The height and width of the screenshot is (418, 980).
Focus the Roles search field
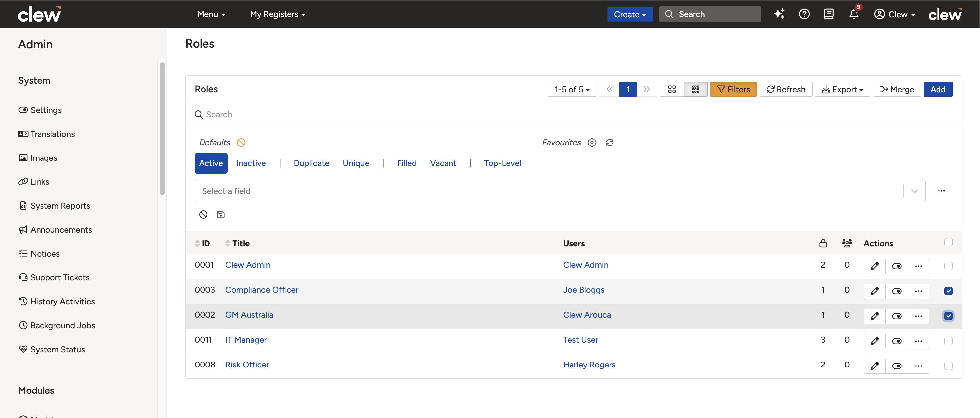574,115
